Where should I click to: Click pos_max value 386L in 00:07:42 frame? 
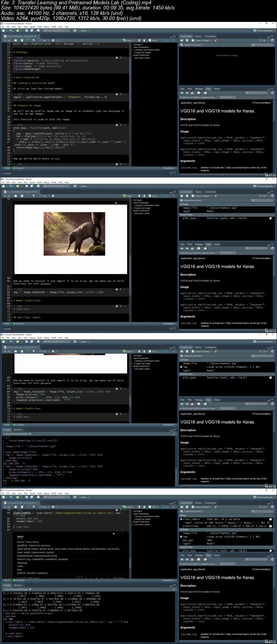pos(209,540)
